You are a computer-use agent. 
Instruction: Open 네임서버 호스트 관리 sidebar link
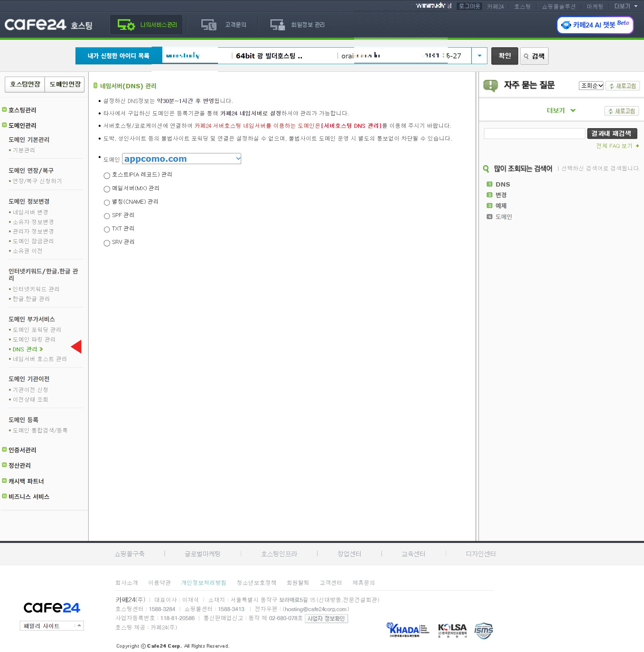tap(40, 359)
